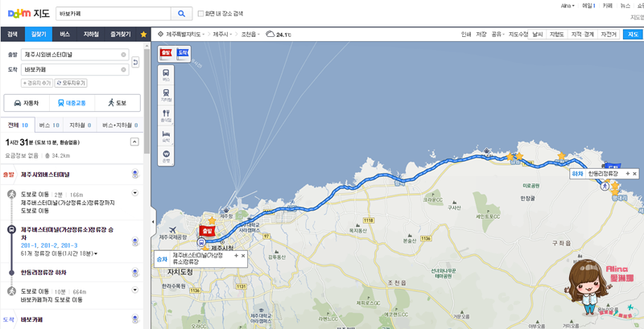Open the 제주특별자치도 region dropdown
This screenshot has height=329, width=644.
click(185, 35)
